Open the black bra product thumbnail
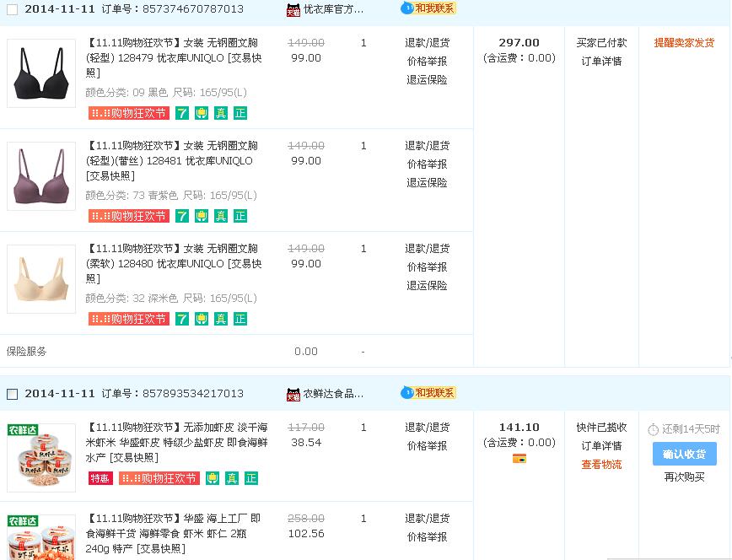 click(40, 73)
